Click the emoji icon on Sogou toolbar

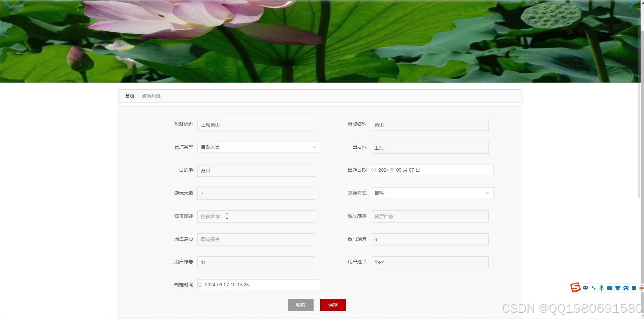click(642, 288)
